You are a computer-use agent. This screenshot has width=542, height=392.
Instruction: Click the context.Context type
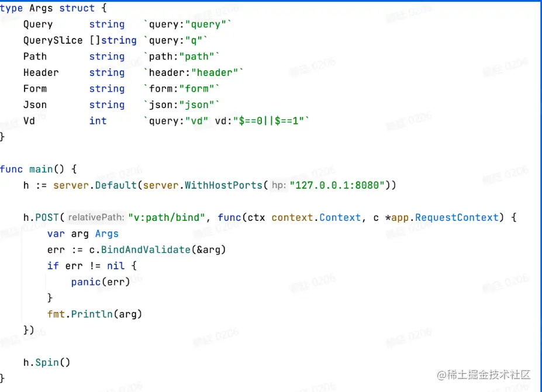[316, 217]
